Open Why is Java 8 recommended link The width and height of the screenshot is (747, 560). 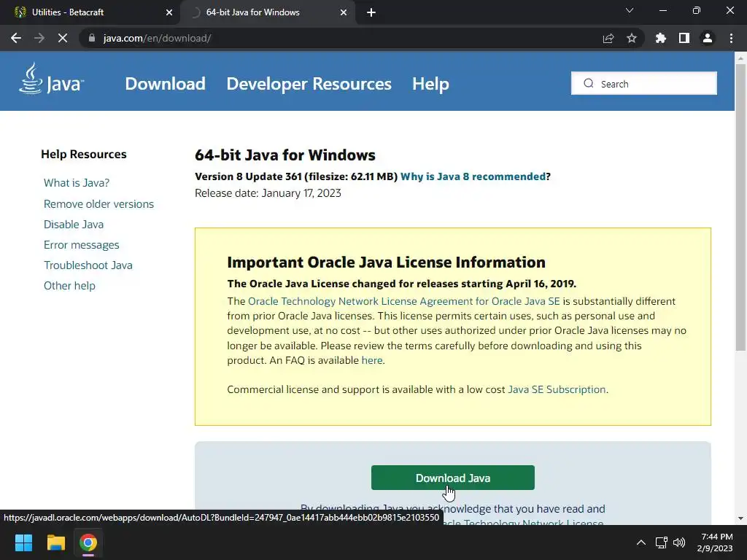(x=473, y=176)
